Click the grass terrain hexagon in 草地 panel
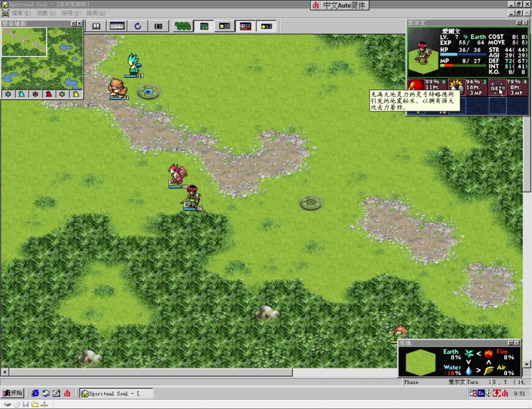This screenshot has height=409, width=532. pos(421,362)
